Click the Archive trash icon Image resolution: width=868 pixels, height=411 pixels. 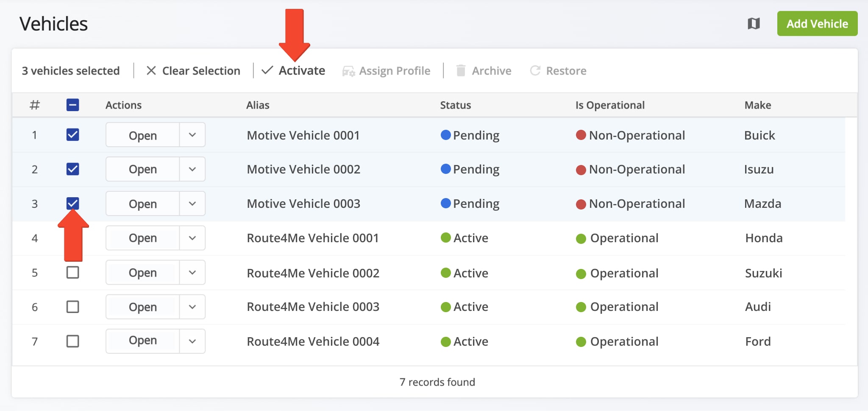(x=461, y=70)
